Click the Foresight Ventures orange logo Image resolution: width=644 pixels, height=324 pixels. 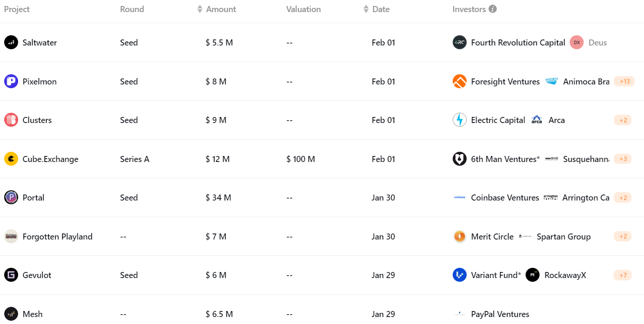pyautogui.click(x=459, y=81)
